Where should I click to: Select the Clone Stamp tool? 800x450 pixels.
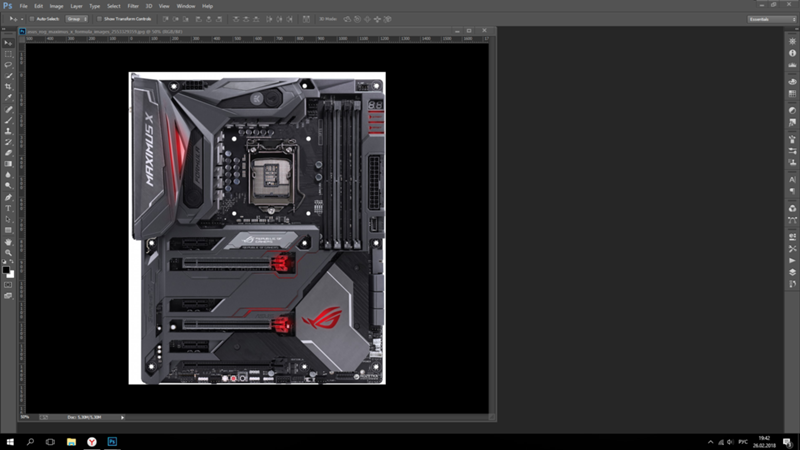[8, 131]
